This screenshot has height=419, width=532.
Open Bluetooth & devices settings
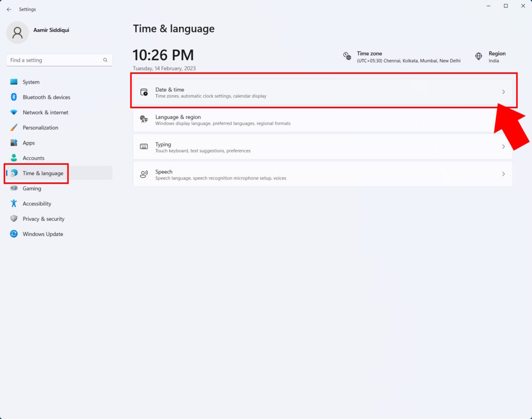coord(14,97)
